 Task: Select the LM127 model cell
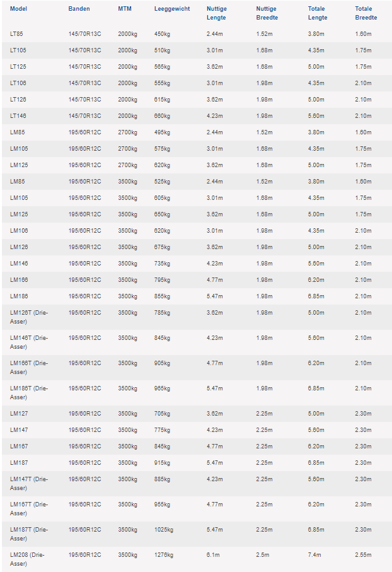point(19,414)
